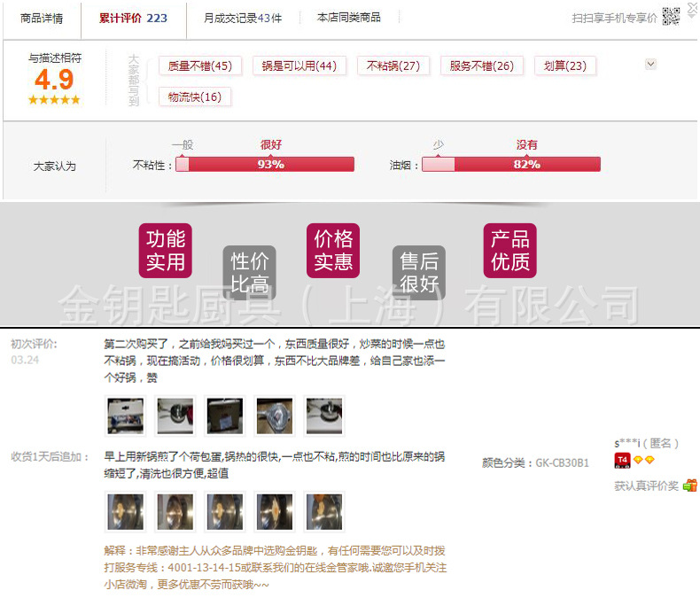Open first photo of the follow-up review
Image resolution: width=700 pixels, height=598 pixels.
pyautogui.click(x=126, y=511)
